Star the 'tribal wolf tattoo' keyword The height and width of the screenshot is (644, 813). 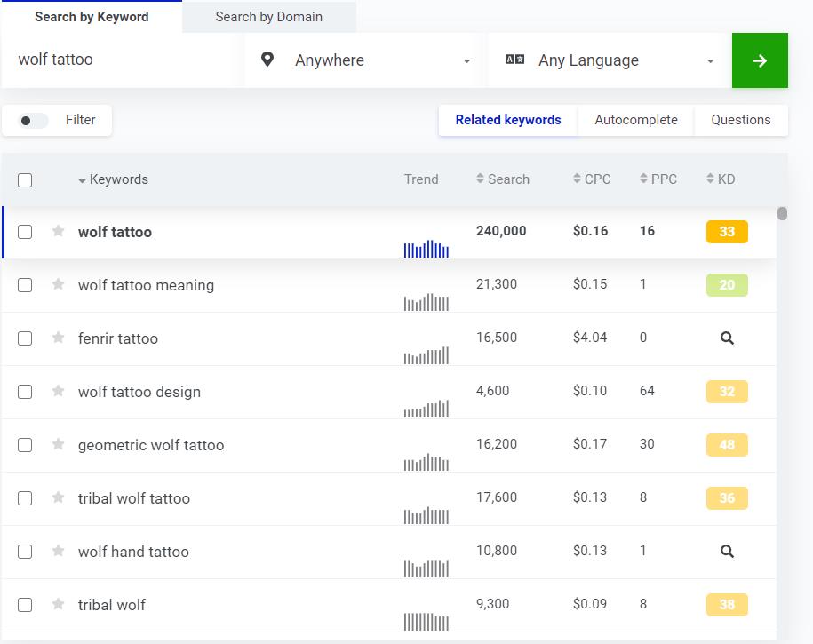(x=59, y=497)
